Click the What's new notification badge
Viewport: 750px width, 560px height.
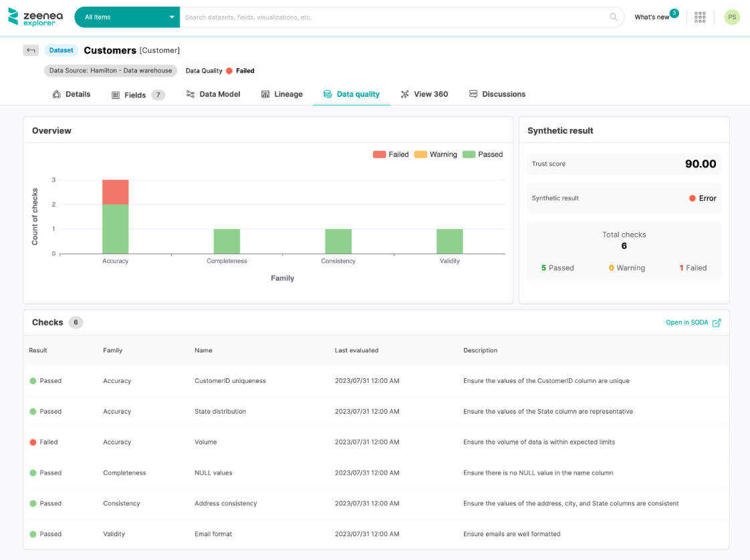[674, 13]
